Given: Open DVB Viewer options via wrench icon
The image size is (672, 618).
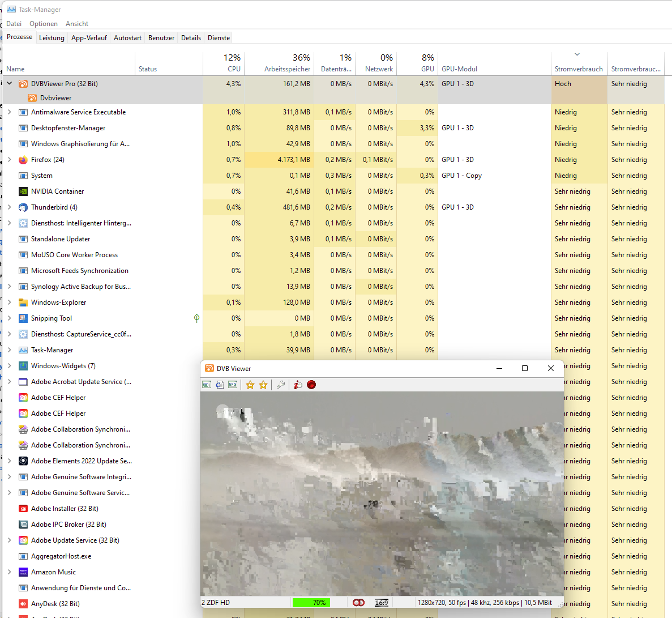Looking at the screenshot, I should (280, 385).
